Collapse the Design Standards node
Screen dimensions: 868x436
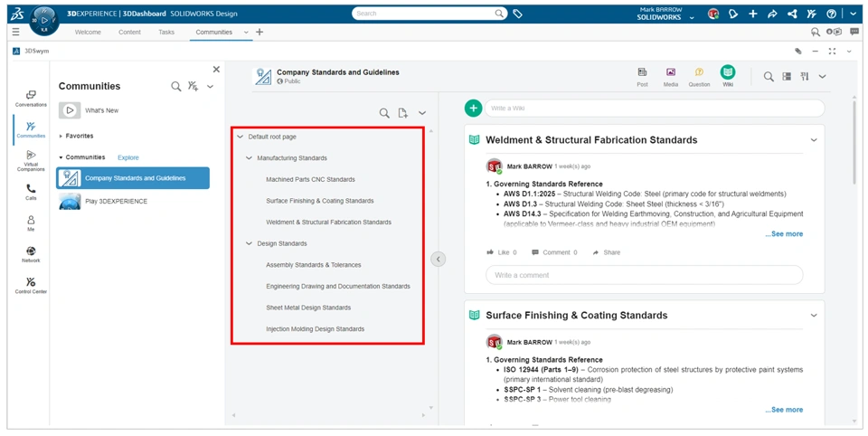[250, 243]
